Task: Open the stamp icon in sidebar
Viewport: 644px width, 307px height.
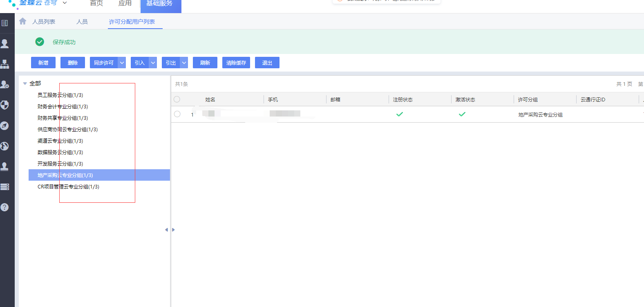Action: pos(5,166)
